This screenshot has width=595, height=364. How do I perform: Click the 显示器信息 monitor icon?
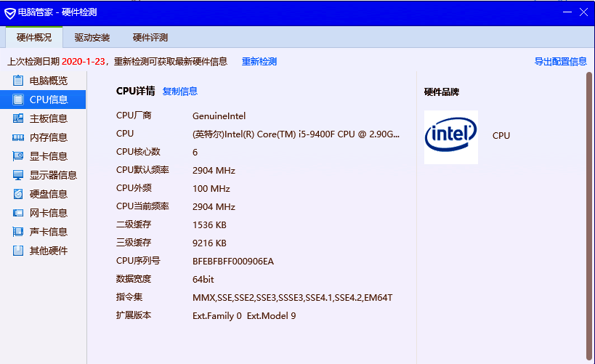click(x=18, y=175)
